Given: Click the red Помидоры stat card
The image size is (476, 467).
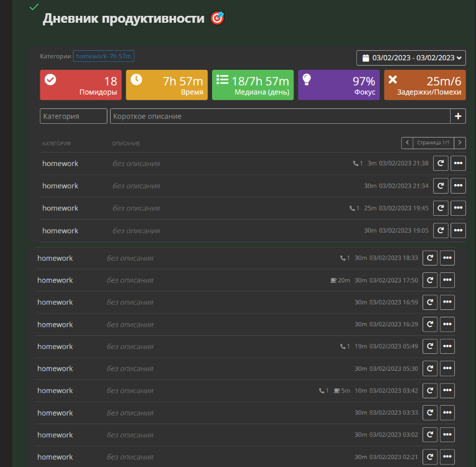Looking at the screenshot, I should pos(81,85).
